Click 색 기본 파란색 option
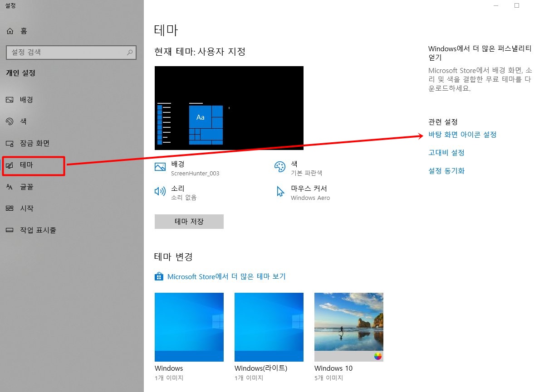This screenshot has width=534, height=392. 299,169
